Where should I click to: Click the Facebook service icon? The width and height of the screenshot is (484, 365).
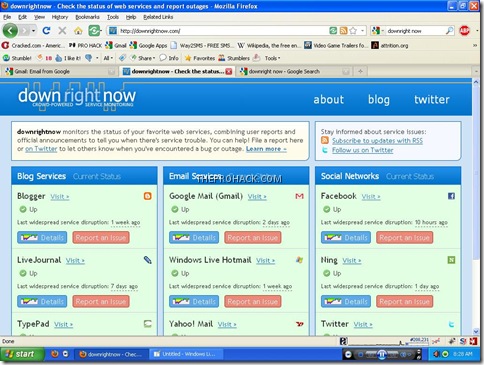click(451, 196)
